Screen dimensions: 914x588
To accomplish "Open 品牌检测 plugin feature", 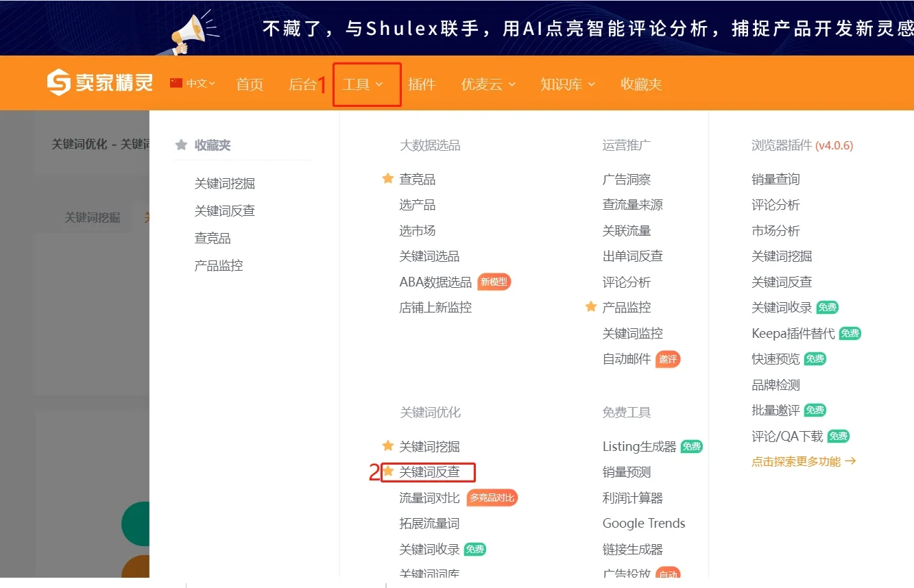I will (775, 385).
